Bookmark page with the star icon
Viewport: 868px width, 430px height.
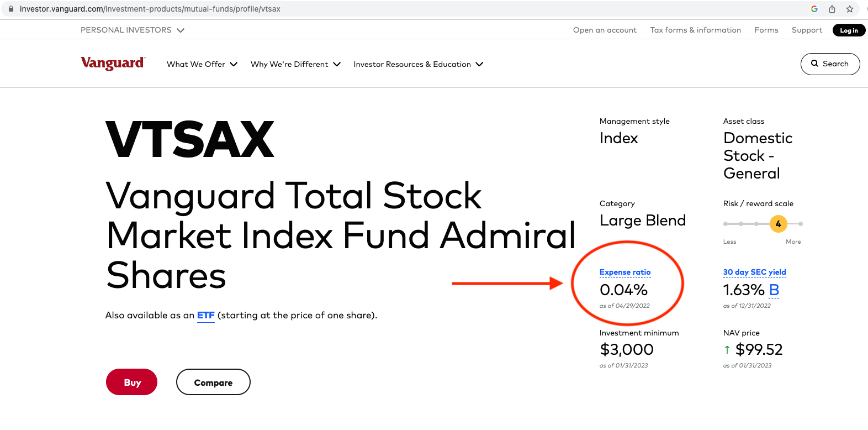click(x=850, y=9)
